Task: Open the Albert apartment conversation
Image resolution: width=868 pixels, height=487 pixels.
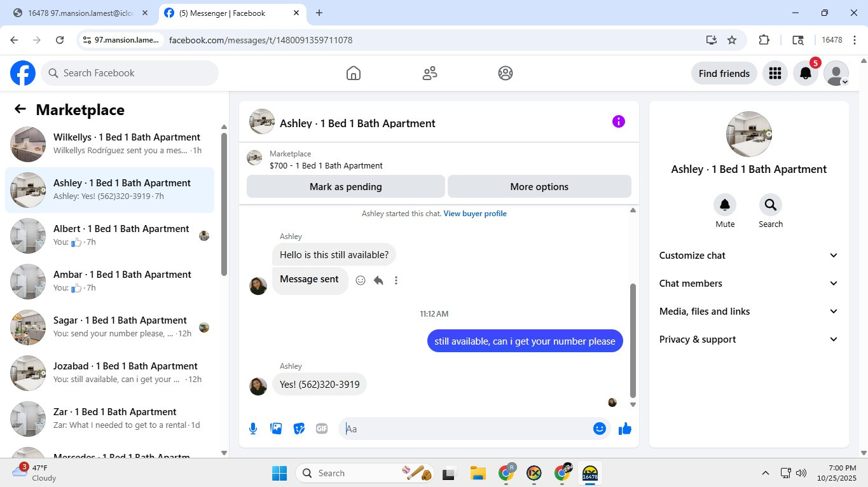Action: (x=109, y=236)
